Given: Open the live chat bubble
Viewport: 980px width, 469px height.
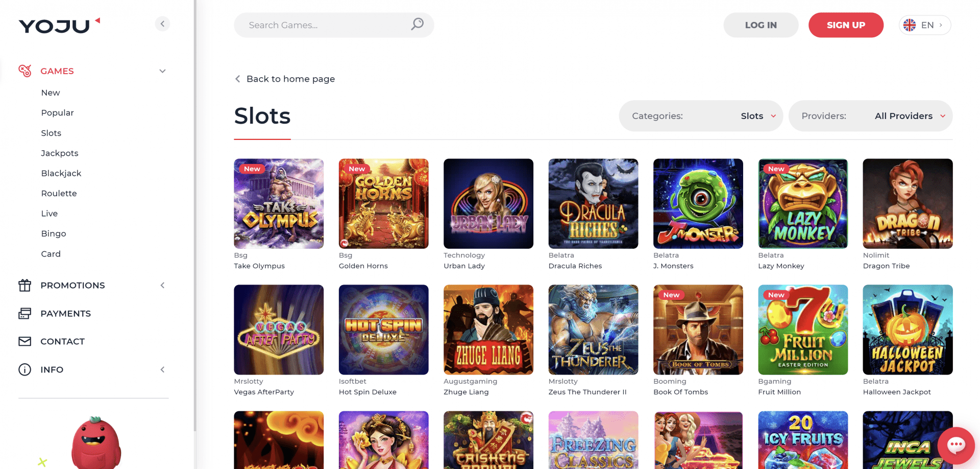Looking at the screenshot, I should 955,445.
